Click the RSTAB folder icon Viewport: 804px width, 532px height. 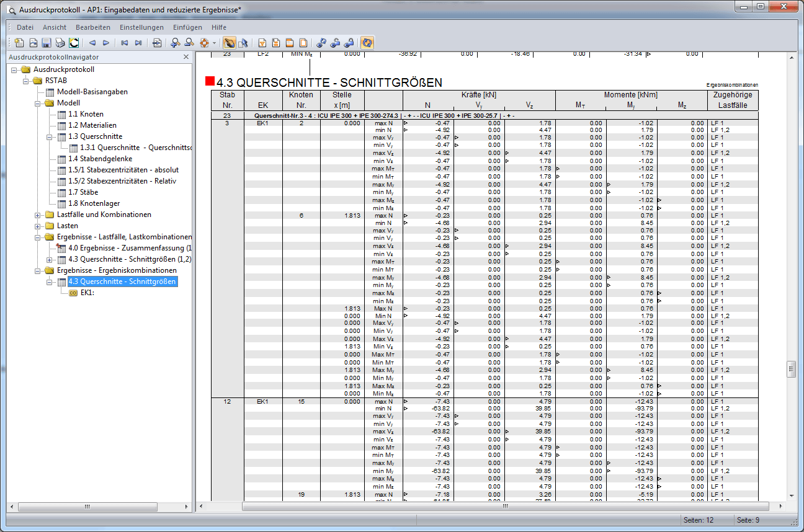click(x=37, y=81)
